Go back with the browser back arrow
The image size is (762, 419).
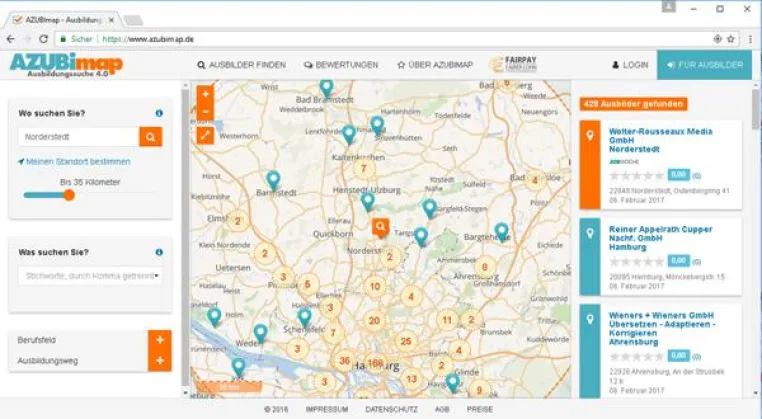pyautogui.click(x=11, y=39)
